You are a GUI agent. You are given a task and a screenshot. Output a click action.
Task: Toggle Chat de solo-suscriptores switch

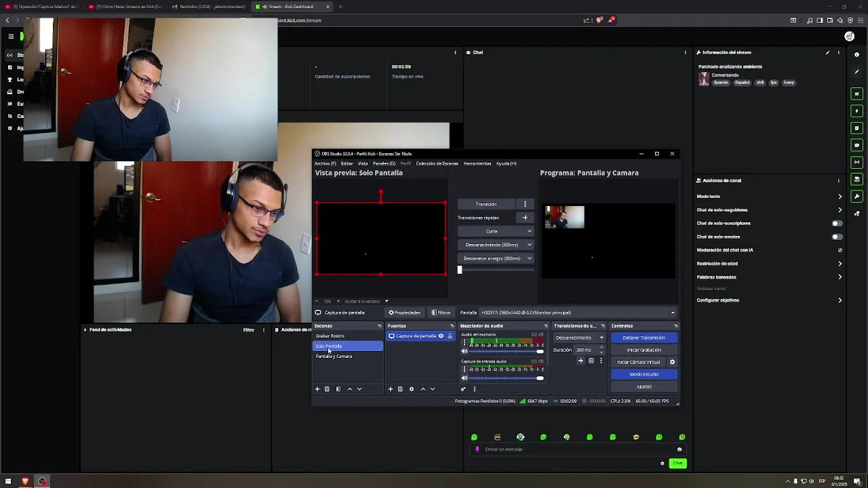tap(837, 223)
